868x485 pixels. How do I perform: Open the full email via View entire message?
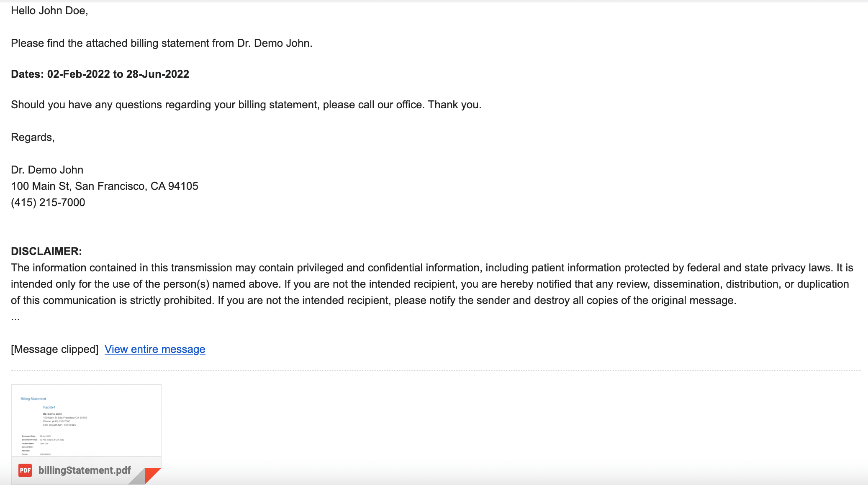pos(155,349)
